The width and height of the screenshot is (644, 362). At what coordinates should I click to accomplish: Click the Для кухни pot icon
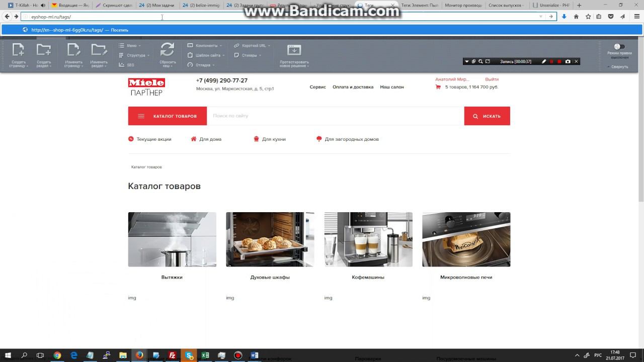256,139
